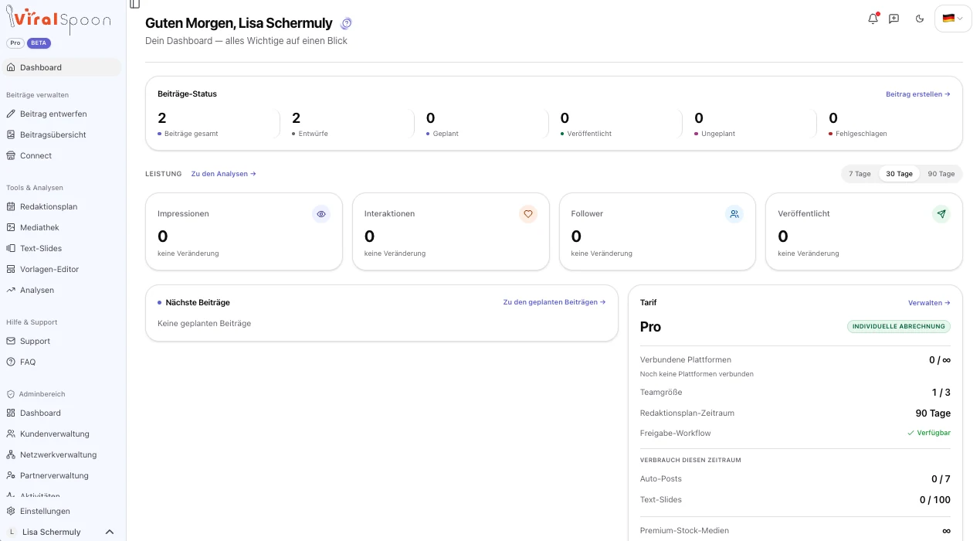Click the BETA badge
This screenshot has width=980, height=541.
39,43
